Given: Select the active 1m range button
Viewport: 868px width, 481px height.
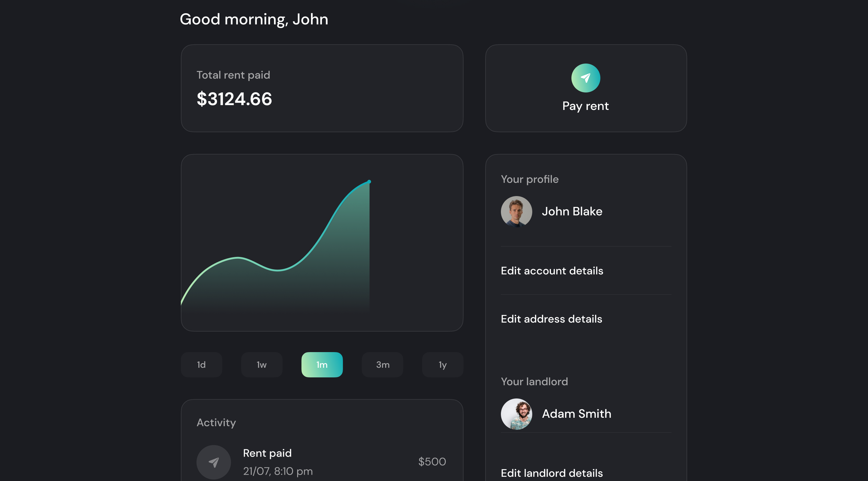Looking at the screenshot, I should 322,364.
